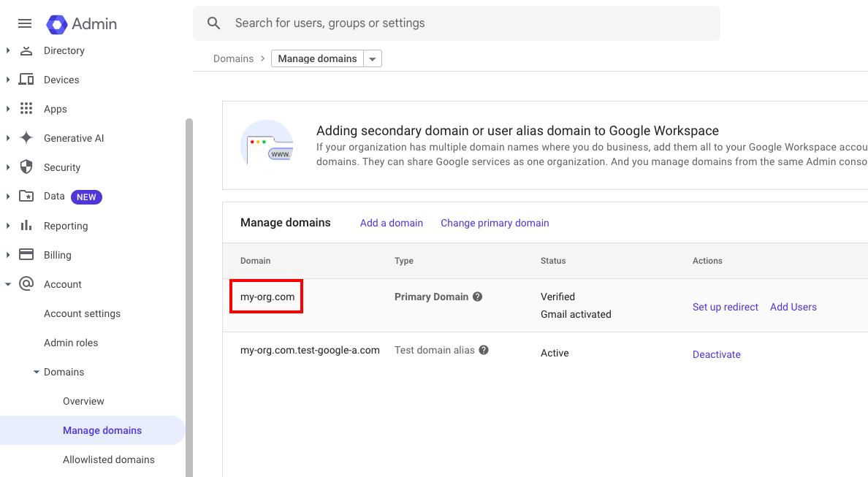Click the Primary Domain help icon
868x477 pixels.
[478, 297]
